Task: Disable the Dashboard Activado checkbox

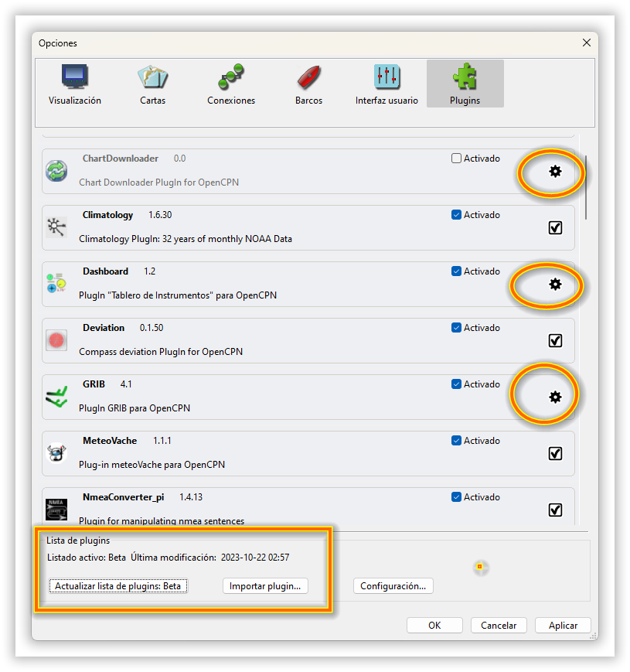Action: pyautogui.click(x=456, y=271)
